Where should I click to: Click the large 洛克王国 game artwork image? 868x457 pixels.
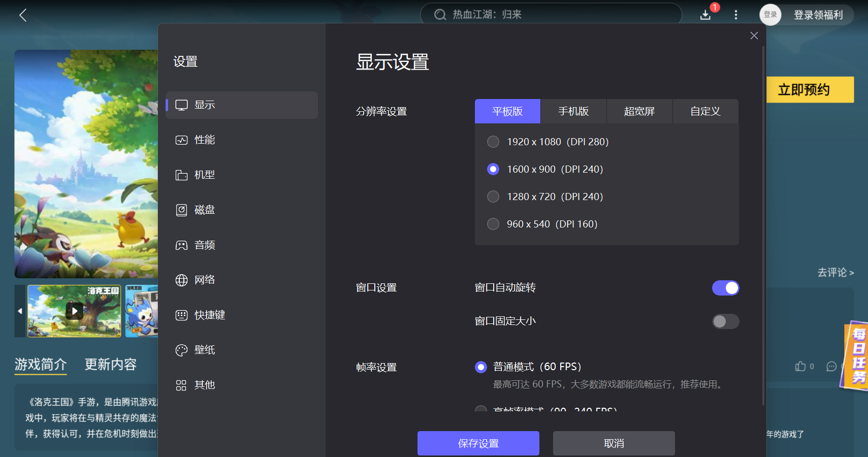(x=86, y=164)
